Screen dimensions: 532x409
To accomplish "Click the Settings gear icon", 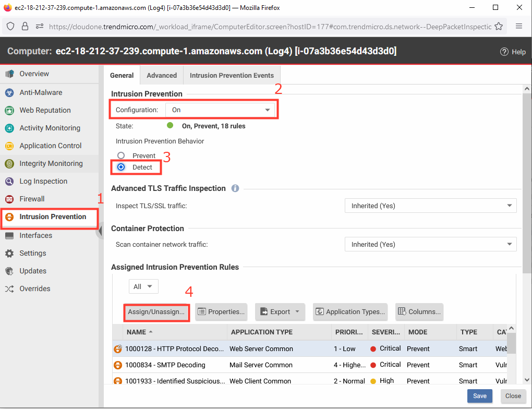I will click(x=9, y=253).
